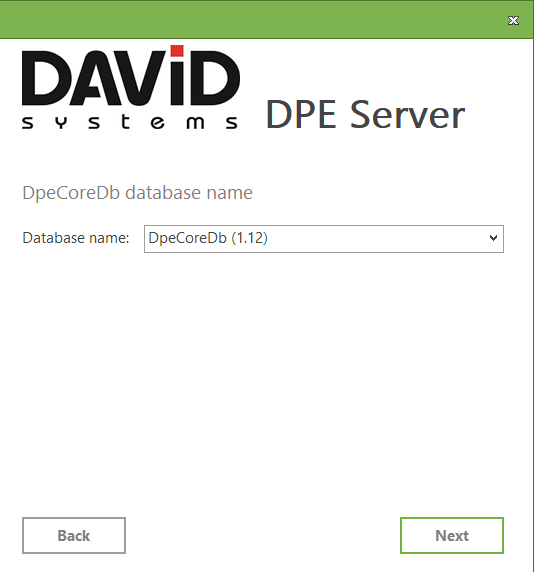Close the DPE Server installer window
This screenshot has width=534, height=572.
(x=513, y=20)
